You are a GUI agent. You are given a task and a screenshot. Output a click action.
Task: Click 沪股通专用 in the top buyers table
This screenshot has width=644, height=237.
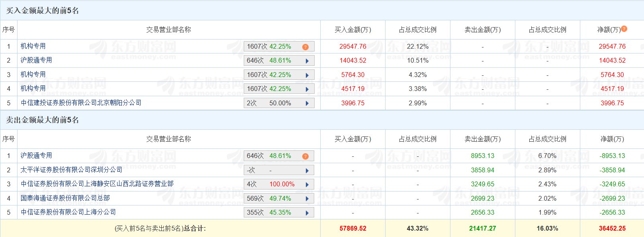pyautogui.click(x=36, y=60)
